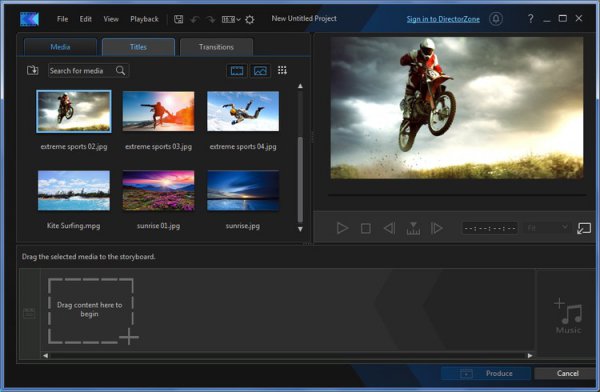Click the storyboard view icon at left
This screenshot has width=600, height=392.
click(x=29, y=313)
